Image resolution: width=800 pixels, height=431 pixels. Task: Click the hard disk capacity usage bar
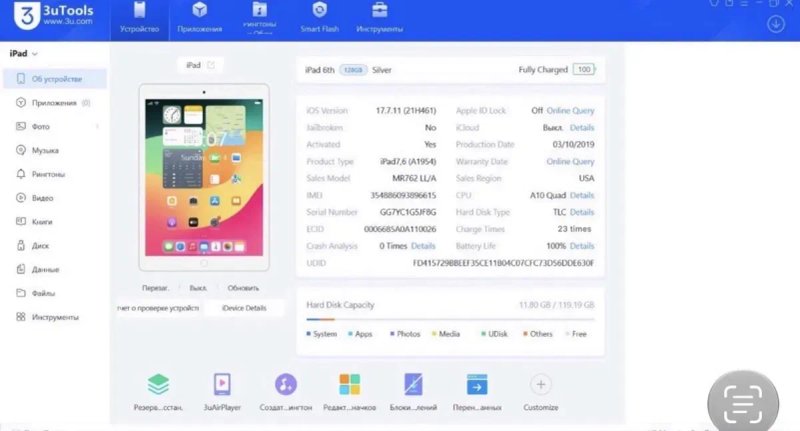tap(450, 319)
